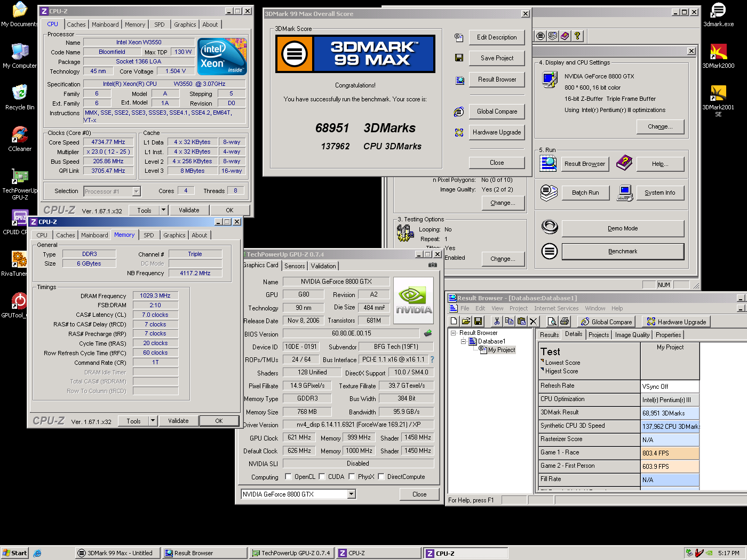Click the Save Project disk icon in score dialog
Screen dimensions: 747x560
[459, 58]
